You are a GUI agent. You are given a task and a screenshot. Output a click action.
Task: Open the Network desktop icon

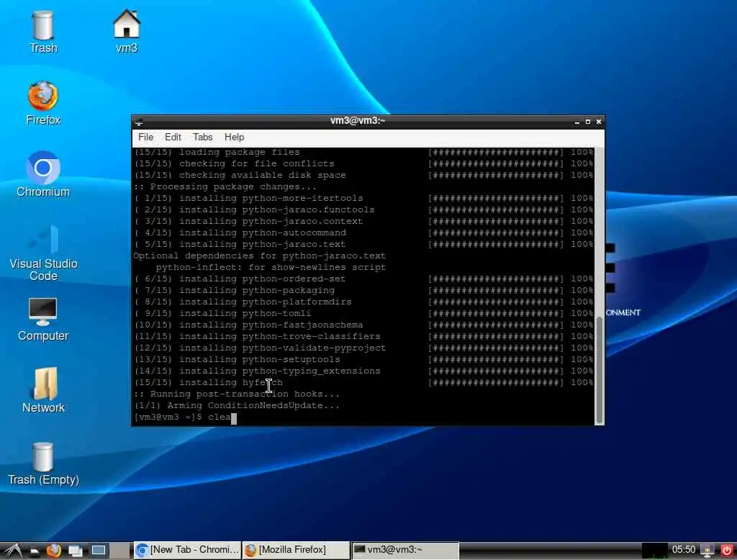pyautogui.click(x=43, y=391)
